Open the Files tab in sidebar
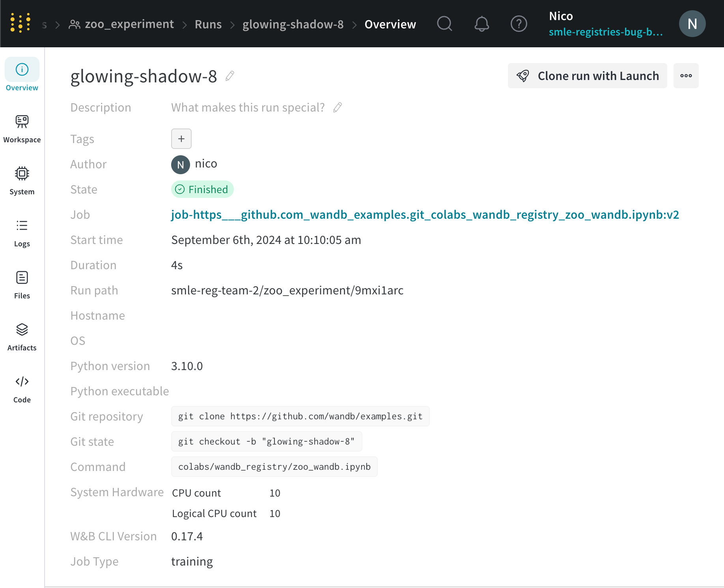Screen dimensions: 724x588 click(22, 285)
